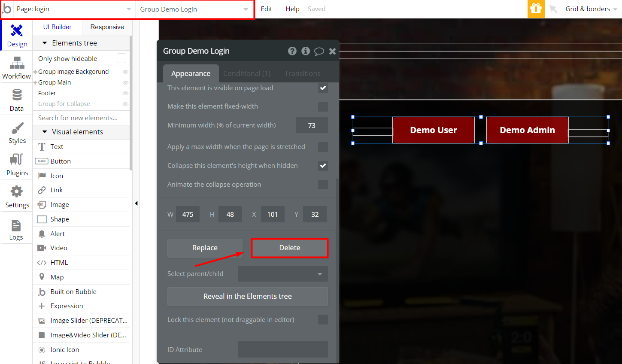This screenshot has width=622, height=364.
Task: Select the Map element tool
Action: tap(82, 277)
